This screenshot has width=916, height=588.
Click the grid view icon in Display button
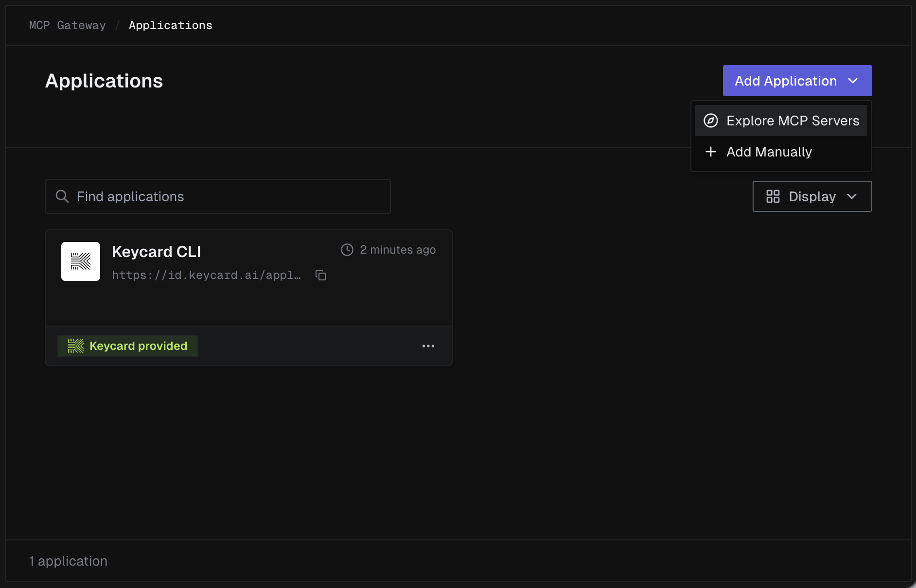coord(773,196)
